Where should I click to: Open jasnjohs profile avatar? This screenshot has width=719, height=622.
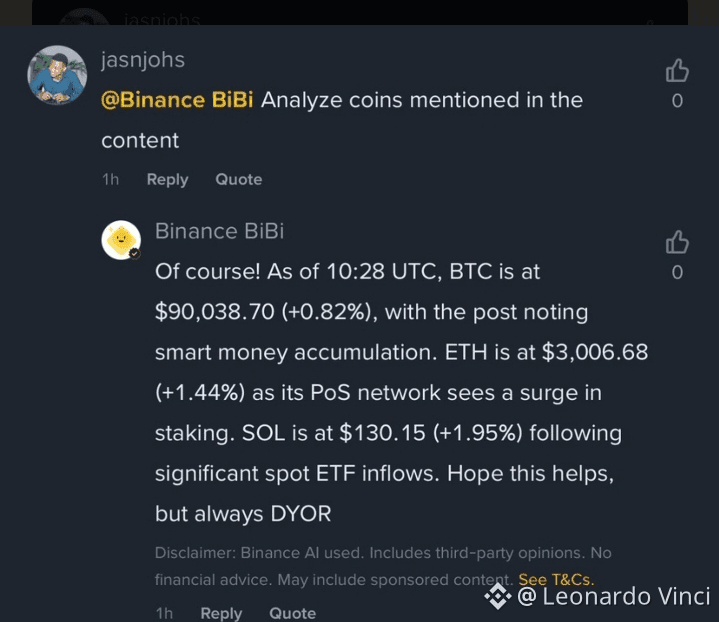57,75
